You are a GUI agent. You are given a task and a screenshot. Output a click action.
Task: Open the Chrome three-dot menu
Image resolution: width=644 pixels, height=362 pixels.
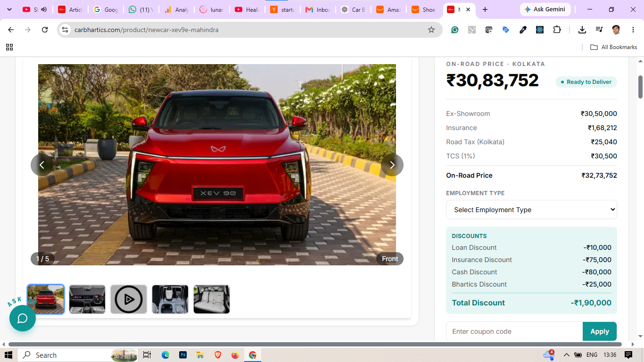[632, 30]
